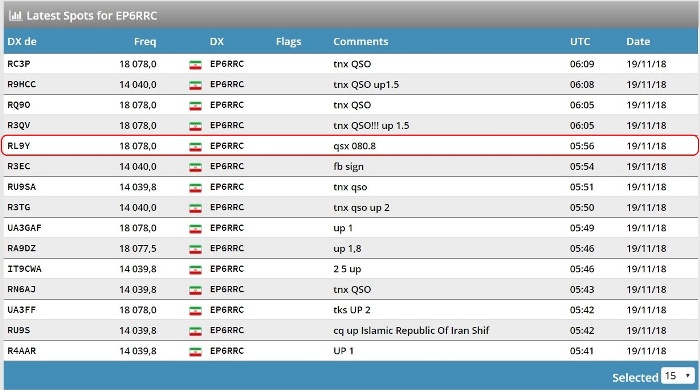Click the 'Latest Spots for EP6RRC' title
Viewport: 700px width, 390px height.
(92, 16)
